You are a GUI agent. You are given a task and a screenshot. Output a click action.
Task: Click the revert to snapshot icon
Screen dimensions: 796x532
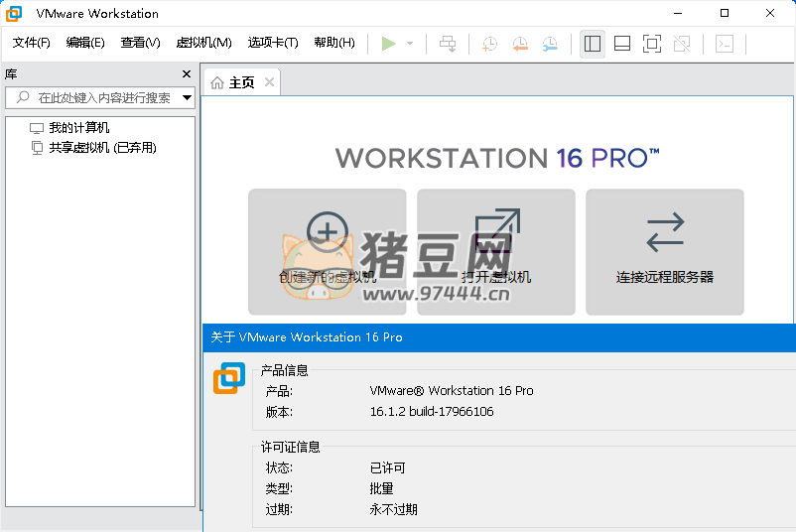[x=519, y=43]
